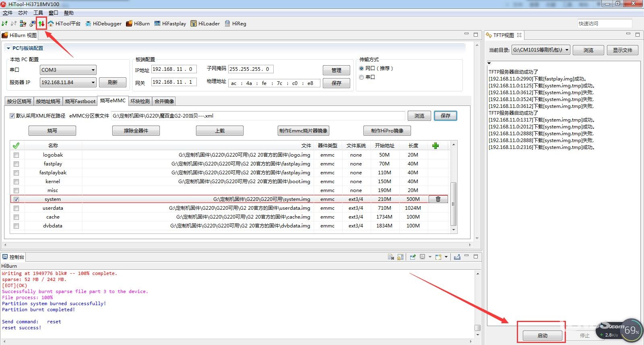
Task: Click the eMMC partition table file path field
Action: click(x=258, y=116)
